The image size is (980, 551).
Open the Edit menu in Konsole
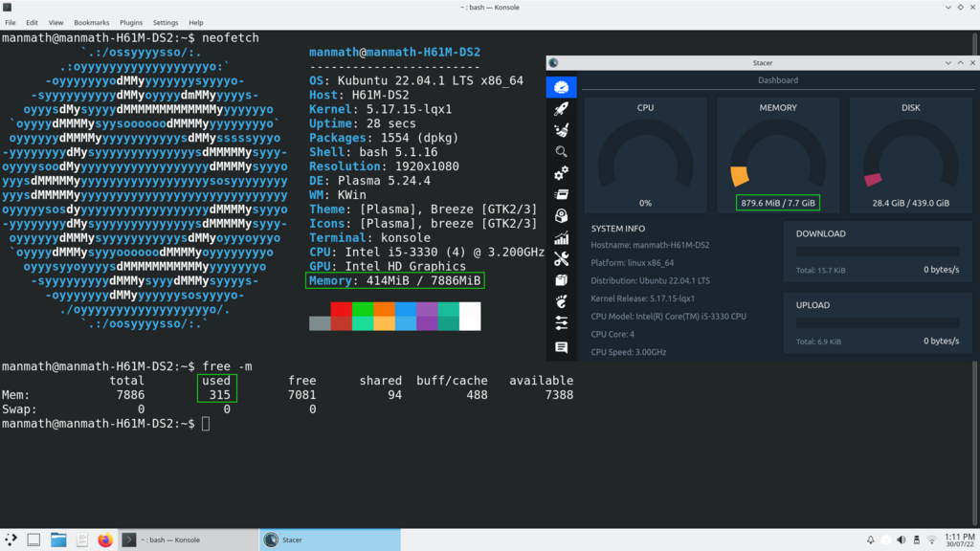click(x=32, y=23)
